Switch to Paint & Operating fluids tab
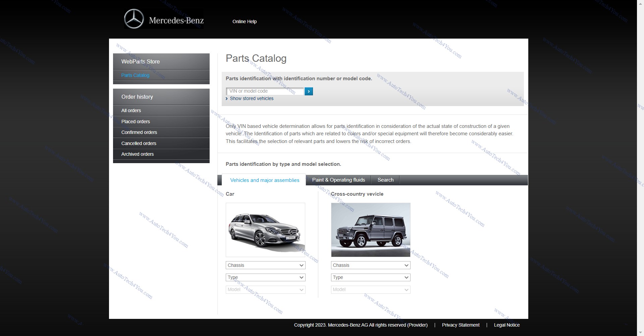Screen dimensions: 644x336 [x=338, y=180]
